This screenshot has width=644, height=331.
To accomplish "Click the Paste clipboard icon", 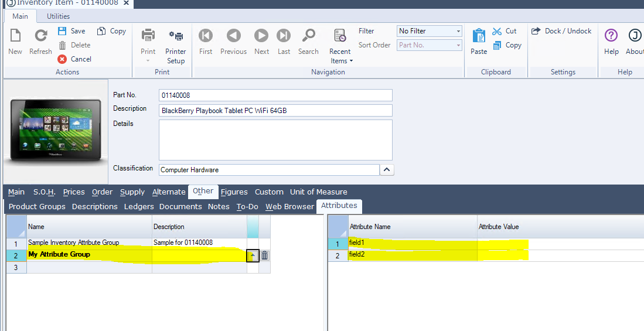I will click(479, 36).
